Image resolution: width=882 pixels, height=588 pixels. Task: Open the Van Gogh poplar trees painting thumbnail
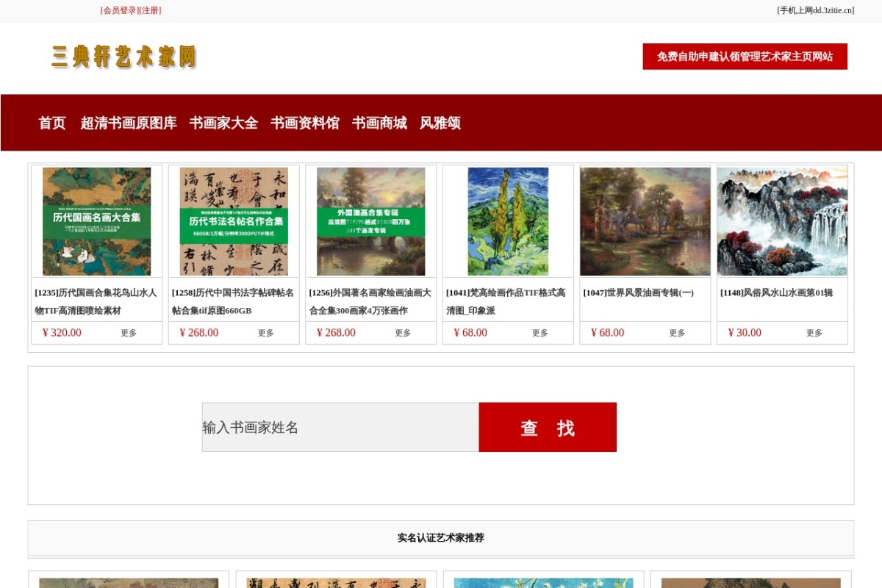[x=508, y=221]
